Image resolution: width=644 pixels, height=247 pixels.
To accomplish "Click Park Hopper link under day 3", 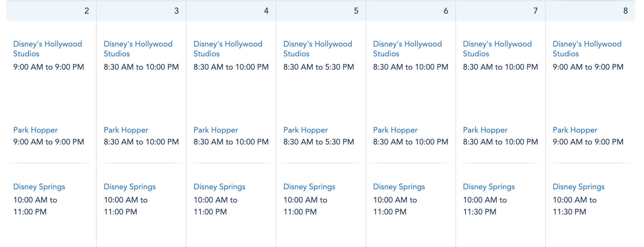I will pos(126,130).
